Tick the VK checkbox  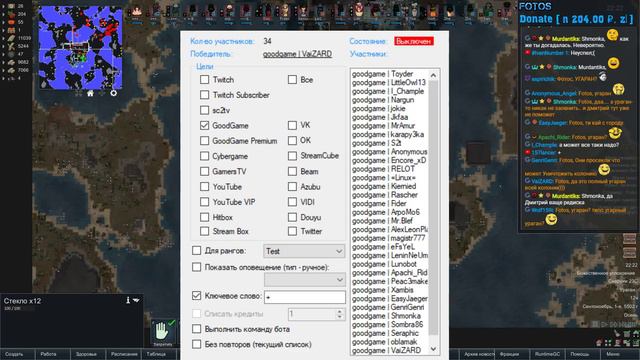[x=292, y=125]
